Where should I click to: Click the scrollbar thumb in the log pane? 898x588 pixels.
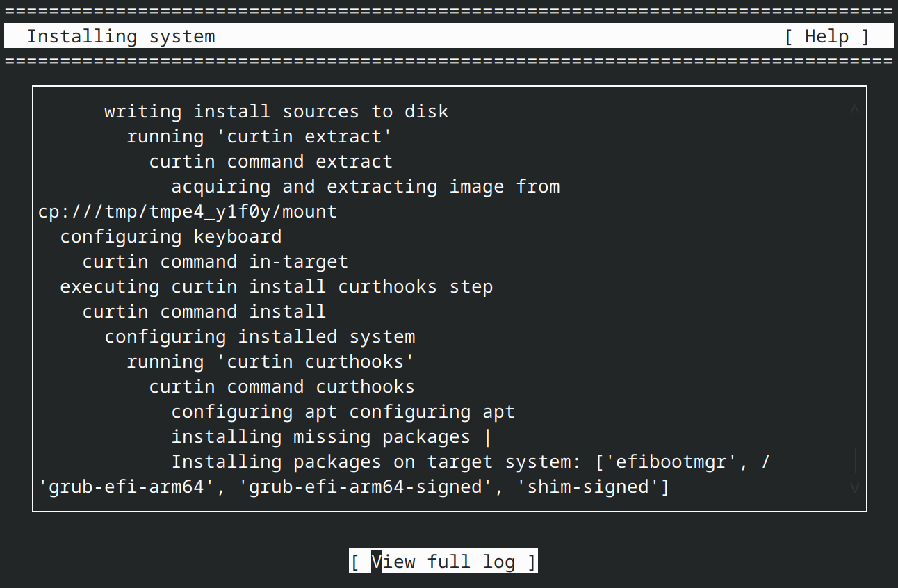pyautogui.click(x=854, y=462)
